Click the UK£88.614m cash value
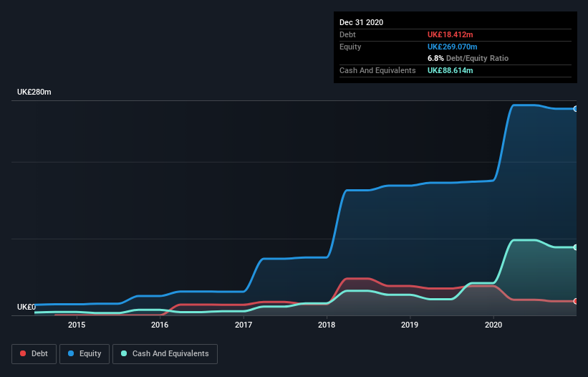Viewport: 588px width, 377px height. point(450,70)
